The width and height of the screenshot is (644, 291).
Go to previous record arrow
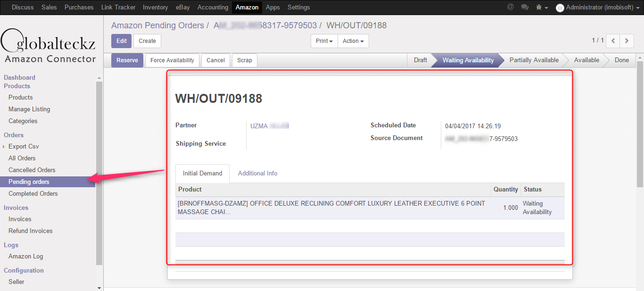click(x=613, y=41)
